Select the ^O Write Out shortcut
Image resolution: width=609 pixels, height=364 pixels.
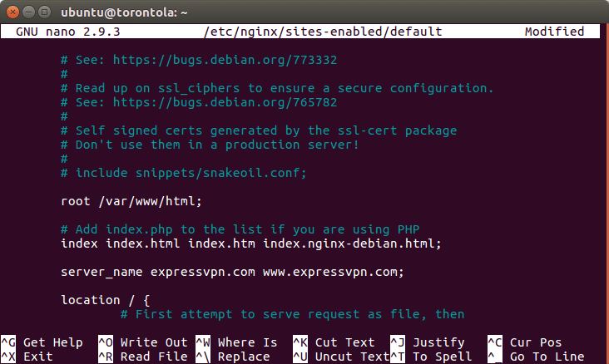pos(142,342)
